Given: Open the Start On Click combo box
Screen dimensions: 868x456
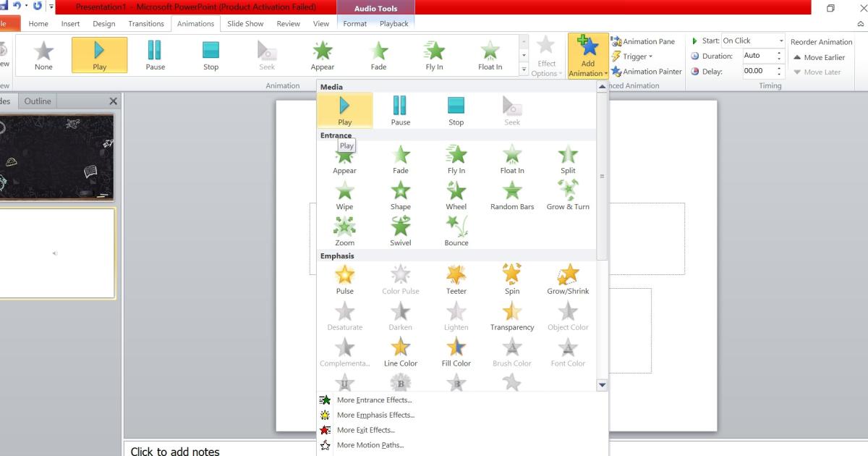Looking at the screenshot, I should pyautogui.click(x=752, y=41).
